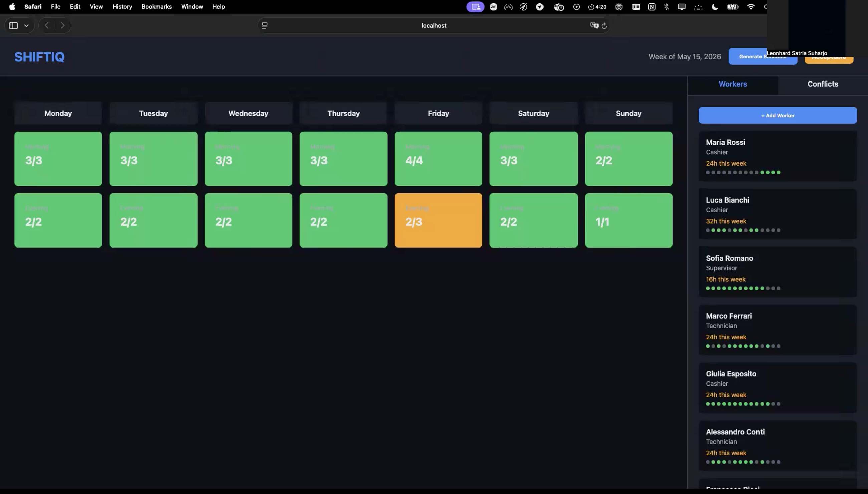Select the Giulia Esposito worker card

click(x=778, y=388)
